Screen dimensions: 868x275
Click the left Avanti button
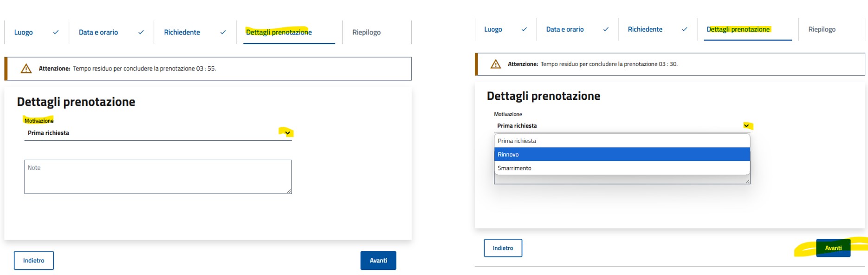click(378, 261)
